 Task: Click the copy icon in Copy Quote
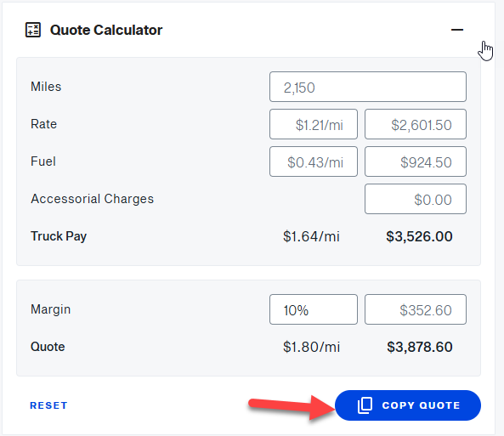tap(365, 405)
